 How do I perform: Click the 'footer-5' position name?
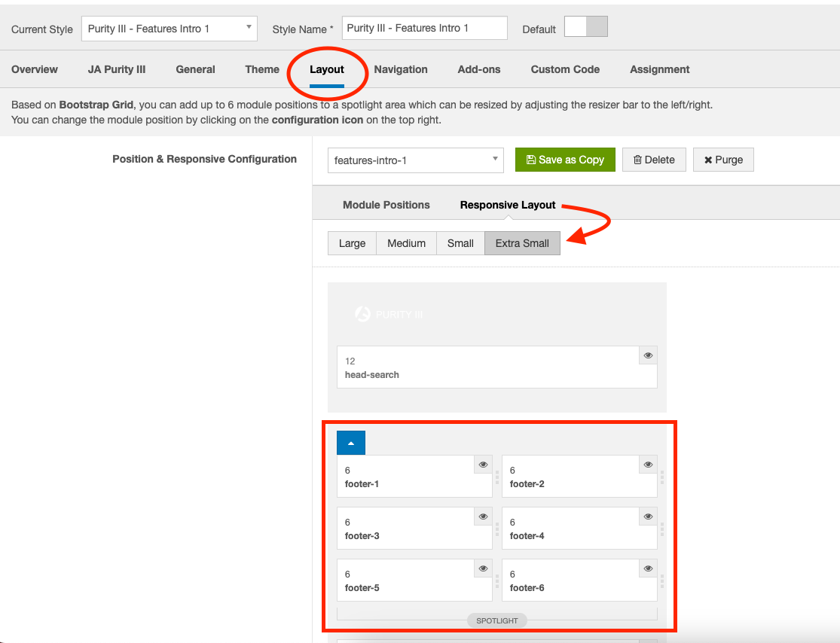point(362,588)
